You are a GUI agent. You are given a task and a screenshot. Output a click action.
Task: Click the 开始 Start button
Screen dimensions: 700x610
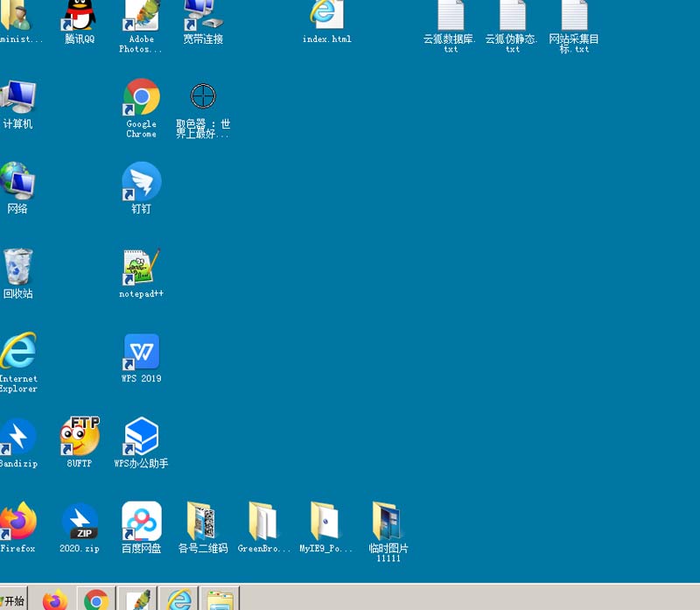pos(13,600)
